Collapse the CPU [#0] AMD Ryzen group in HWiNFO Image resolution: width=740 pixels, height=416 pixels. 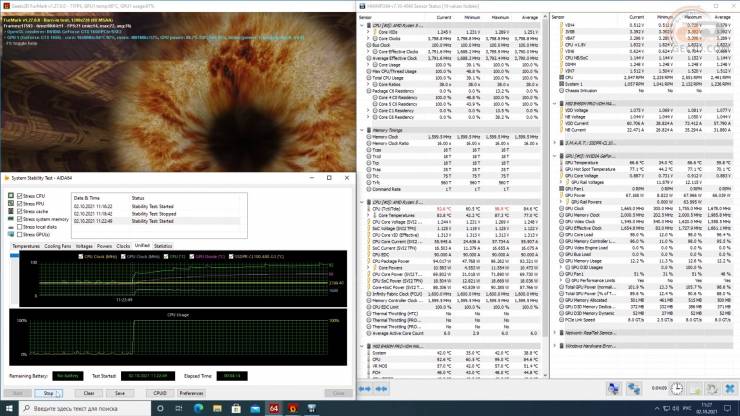pyautogui.click(x=362, y=25)
